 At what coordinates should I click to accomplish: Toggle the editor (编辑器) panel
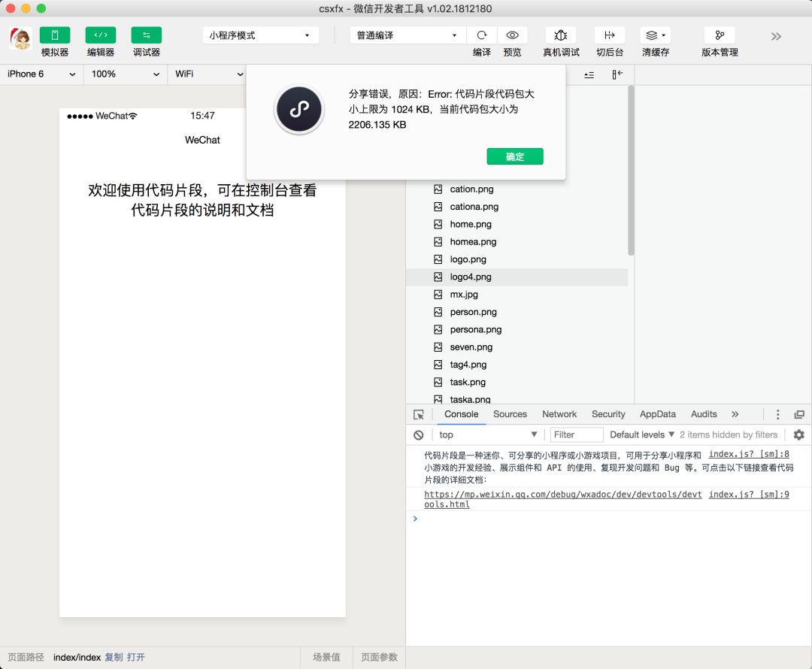(x=101, y=35)
